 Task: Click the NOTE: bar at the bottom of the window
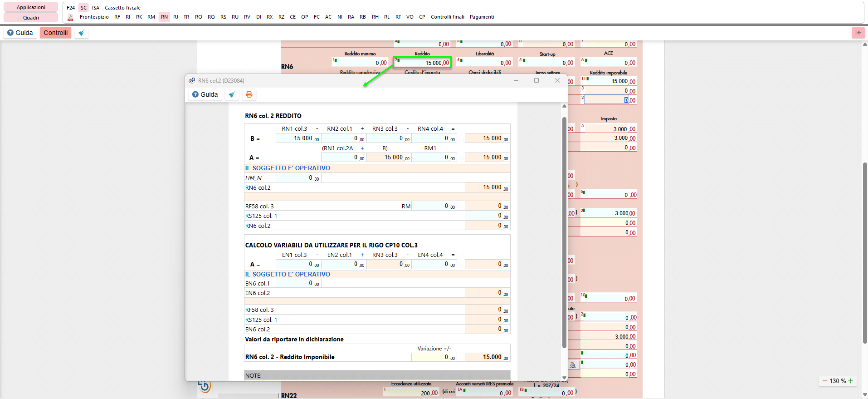tap(377, 375)
